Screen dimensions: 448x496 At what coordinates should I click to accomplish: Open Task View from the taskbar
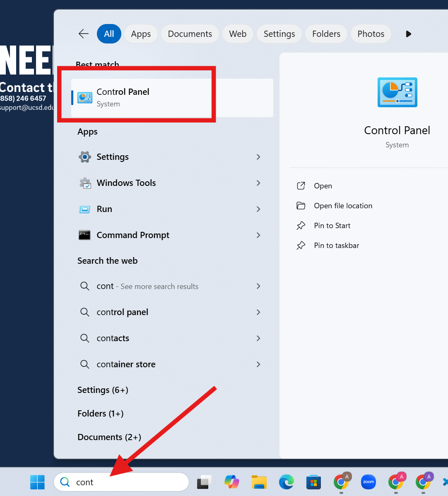coord(204,482)
